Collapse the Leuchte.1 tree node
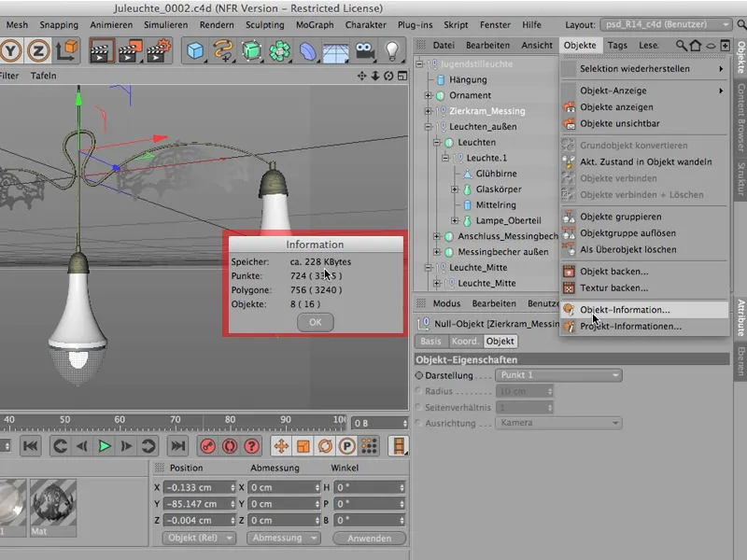This screenshot has width=747, height=560. coord(445,158)
